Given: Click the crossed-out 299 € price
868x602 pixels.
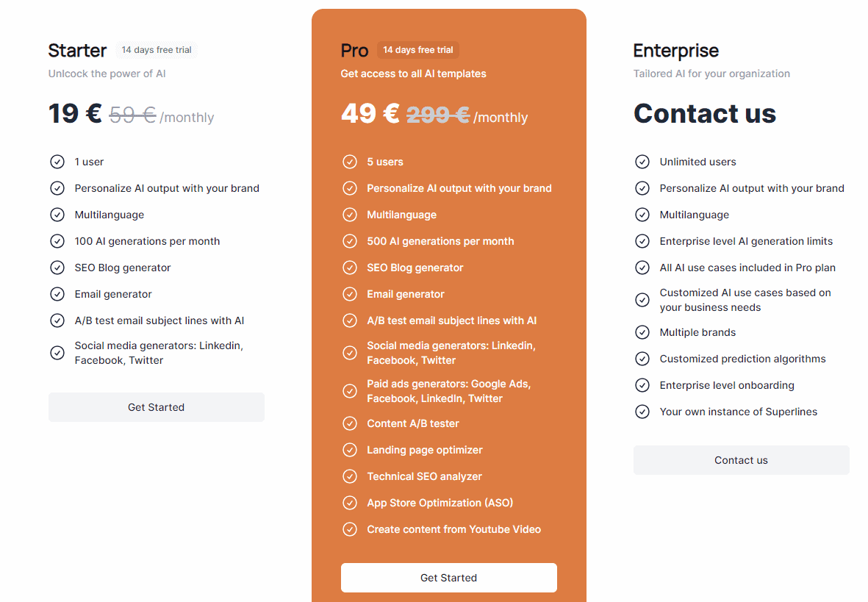Looking at the screenshot, I should 437,115.
